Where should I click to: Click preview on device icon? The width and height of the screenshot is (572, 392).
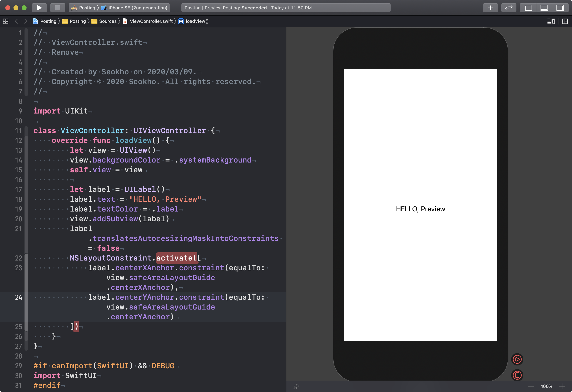pyautogui.click(x=517, y=375)
